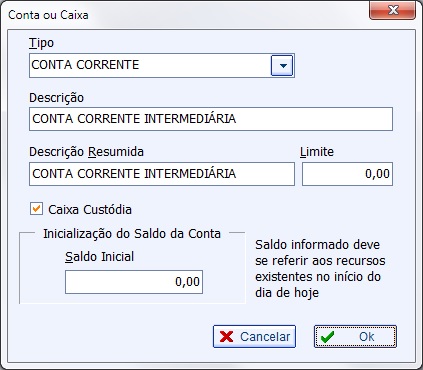This screenshot has width=423, height=370.
Task: Open the Tipo dropdown arrow
Action: point(282,65)
